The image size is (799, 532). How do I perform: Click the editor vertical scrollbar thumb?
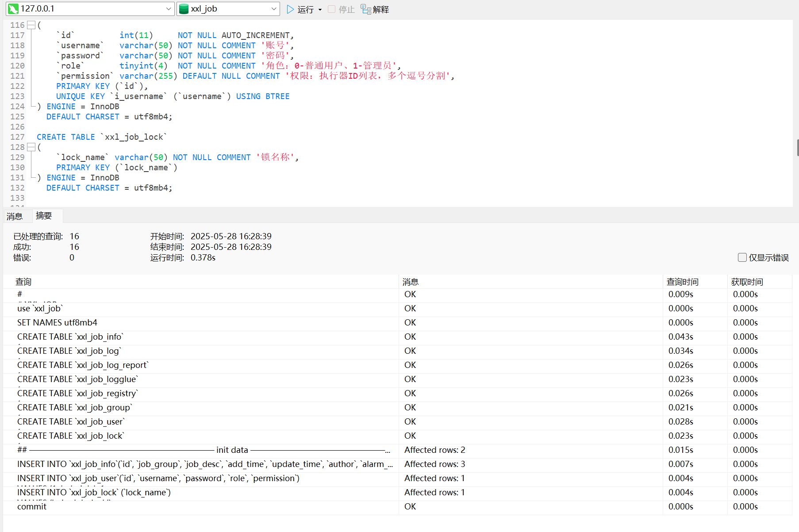pyautogui.click(x=797, y=147)
